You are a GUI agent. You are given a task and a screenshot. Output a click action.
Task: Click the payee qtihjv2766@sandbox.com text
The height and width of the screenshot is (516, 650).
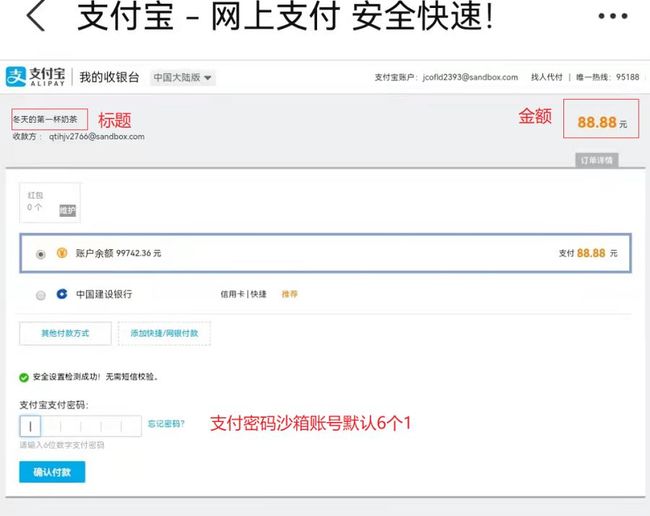tap(97, 136)
